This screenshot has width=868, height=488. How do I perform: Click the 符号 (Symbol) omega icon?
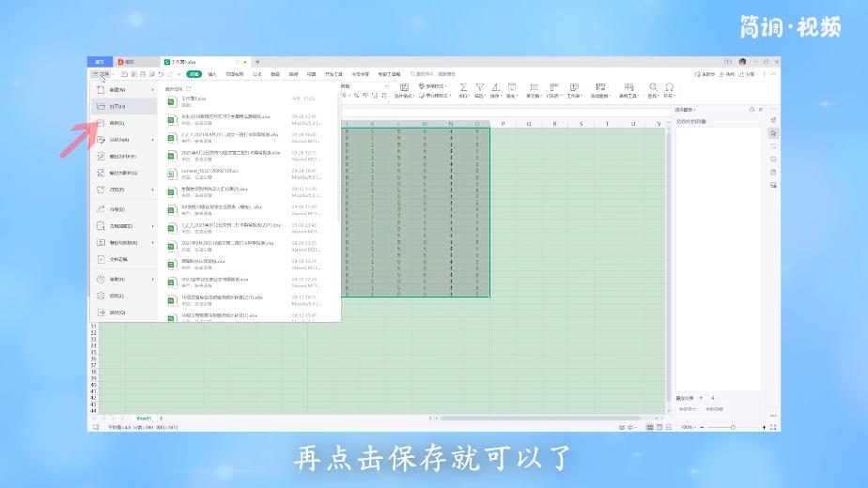(x=669, y=86)
